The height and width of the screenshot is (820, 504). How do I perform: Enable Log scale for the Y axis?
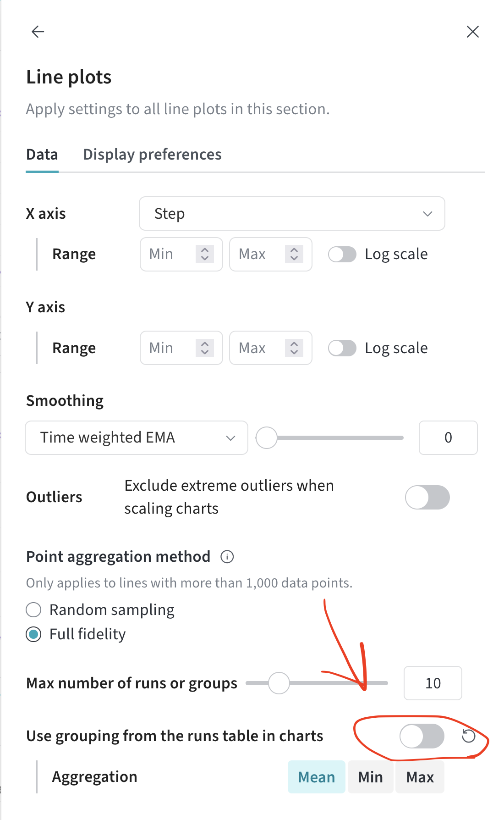pyautogui.click(x=342, y=348)
